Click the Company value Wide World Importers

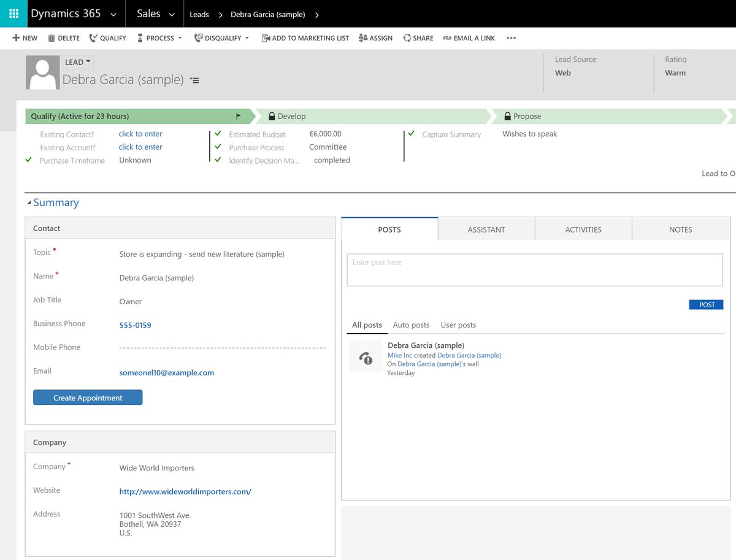(x=157, y=468)
